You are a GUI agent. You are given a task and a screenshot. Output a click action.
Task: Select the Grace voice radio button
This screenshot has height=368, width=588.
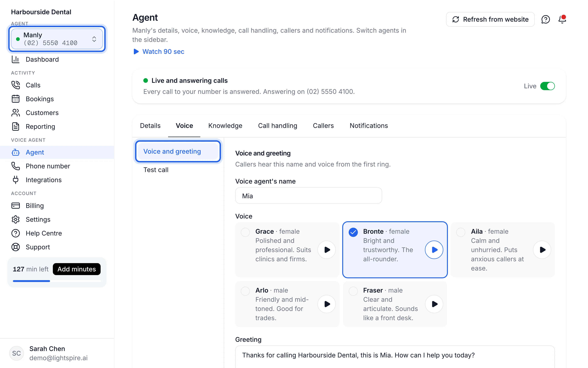pyautogui.click(x=245, y=232)
